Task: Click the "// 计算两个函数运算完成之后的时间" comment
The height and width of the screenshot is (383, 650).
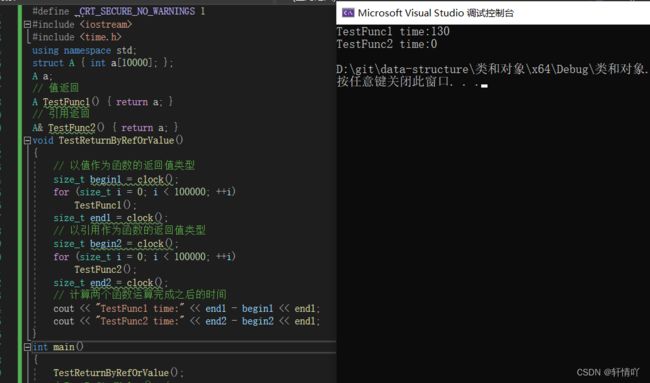Action: (140, 295)
